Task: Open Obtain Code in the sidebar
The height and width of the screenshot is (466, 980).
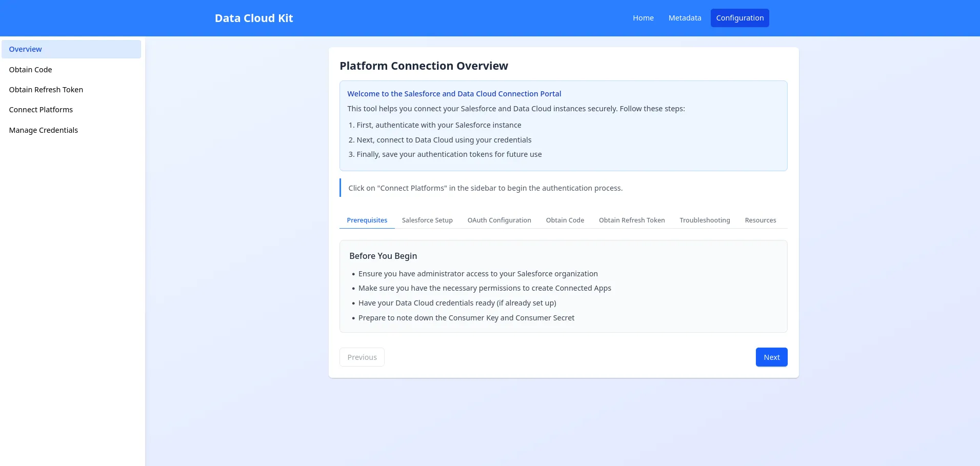Action: coord(71,70)
